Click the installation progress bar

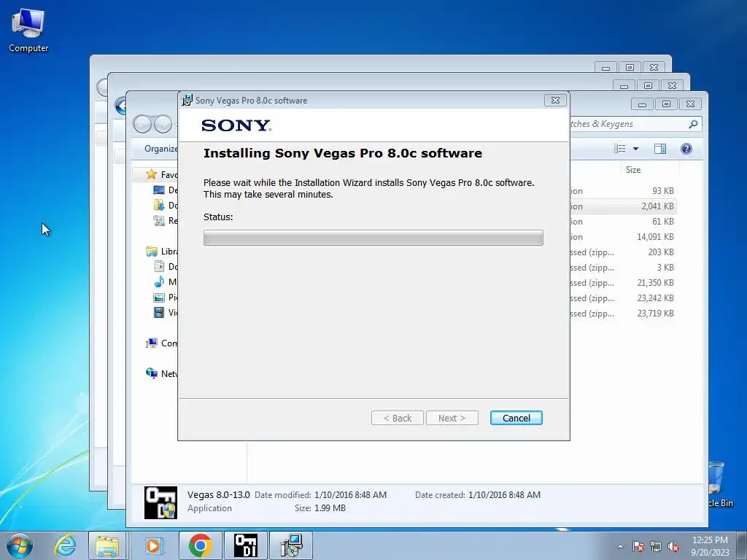[373, 238]
